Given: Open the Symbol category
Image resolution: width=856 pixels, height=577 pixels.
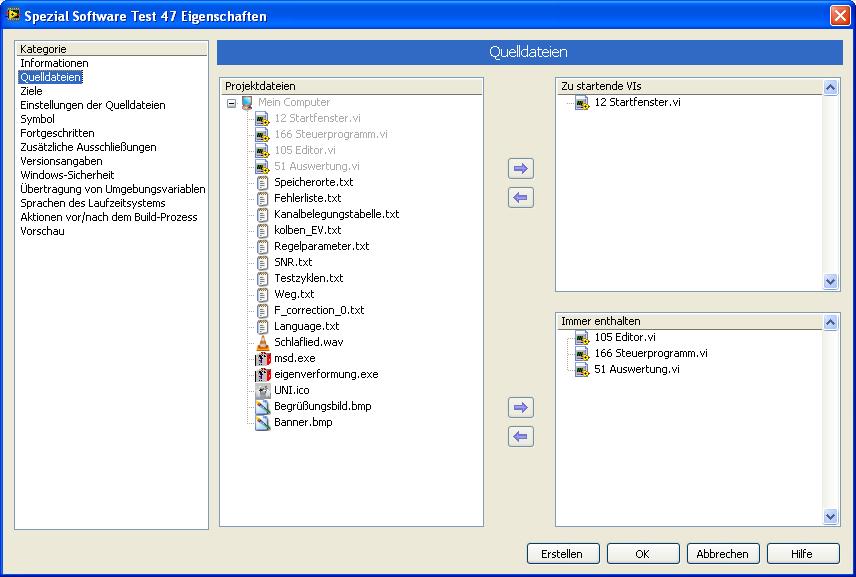Looking at the screenshot, I should click(37, 119).
